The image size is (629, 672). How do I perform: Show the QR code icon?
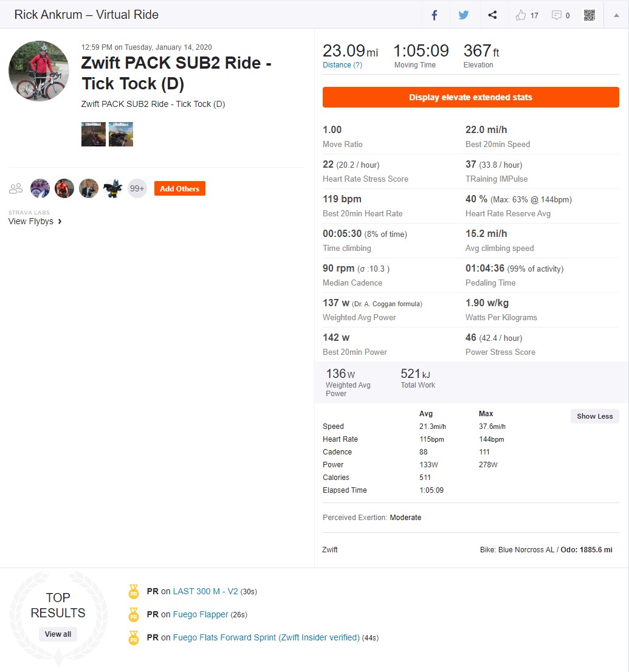pos(589,15)
